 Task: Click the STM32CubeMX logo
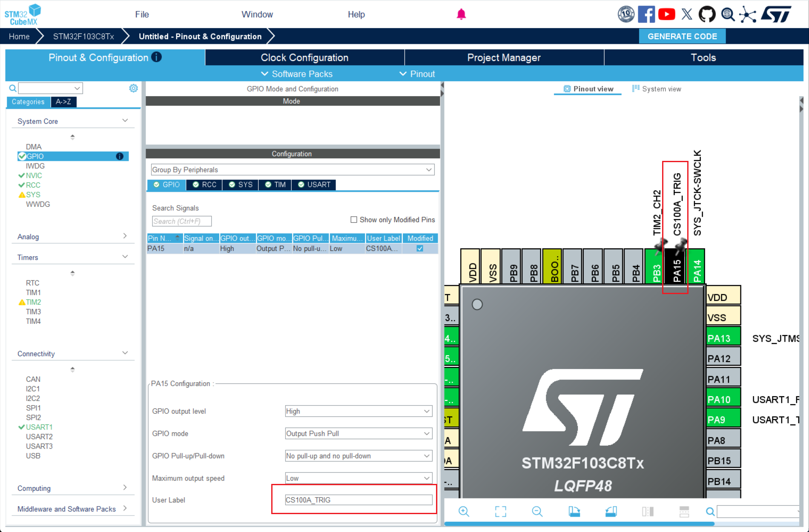[23, 14]
